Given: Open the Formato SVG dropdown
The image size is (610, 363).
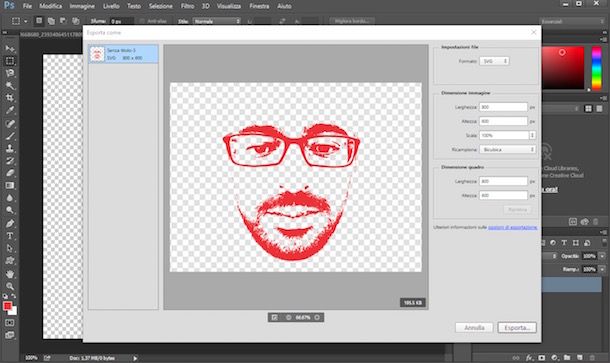Looking at the screenshot, I should 494,61.
